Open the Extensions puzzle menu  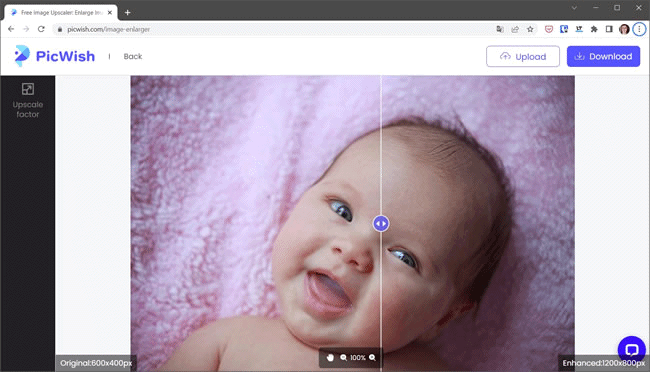[x=594, y=29]
